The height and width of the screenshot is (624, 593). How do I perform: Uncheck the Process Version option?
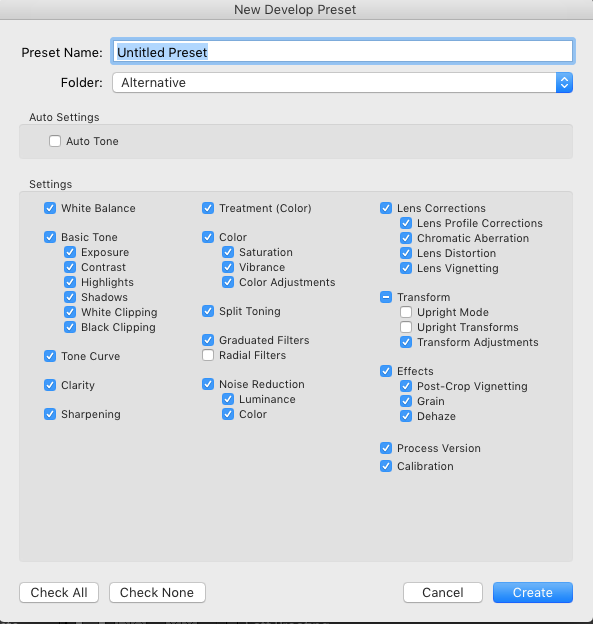tap(386, 448)
